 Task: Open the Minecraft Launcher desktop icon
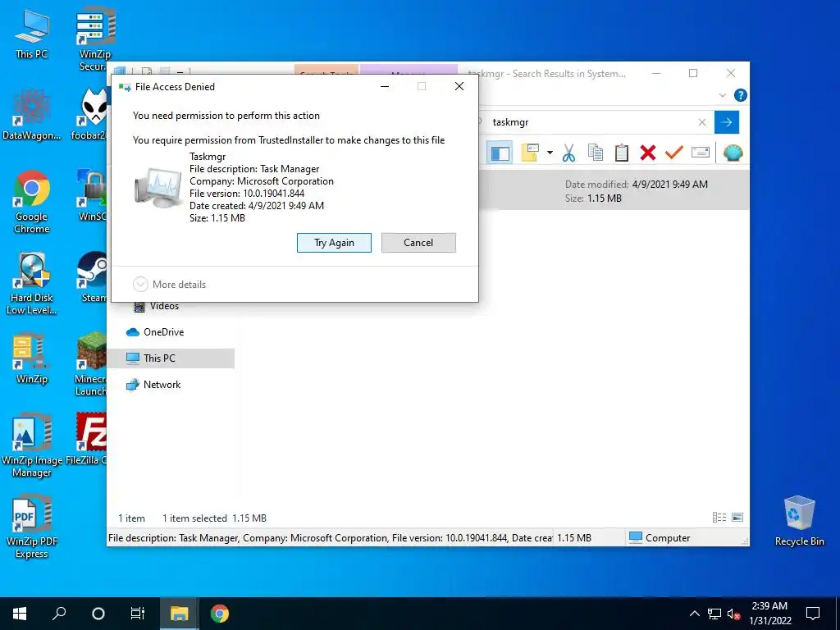coord(91,364)
